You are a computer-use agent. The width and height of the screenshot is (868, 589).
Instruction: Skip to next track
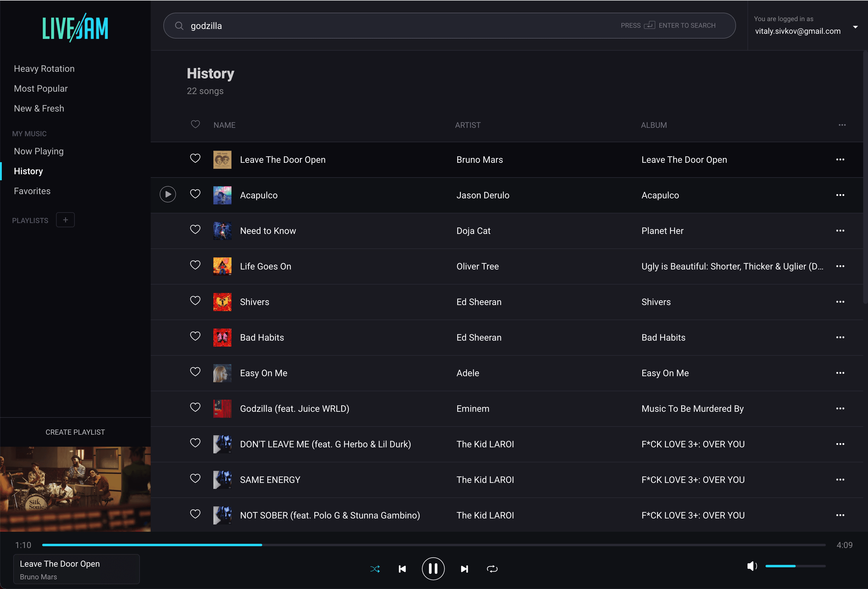[464, 569]
